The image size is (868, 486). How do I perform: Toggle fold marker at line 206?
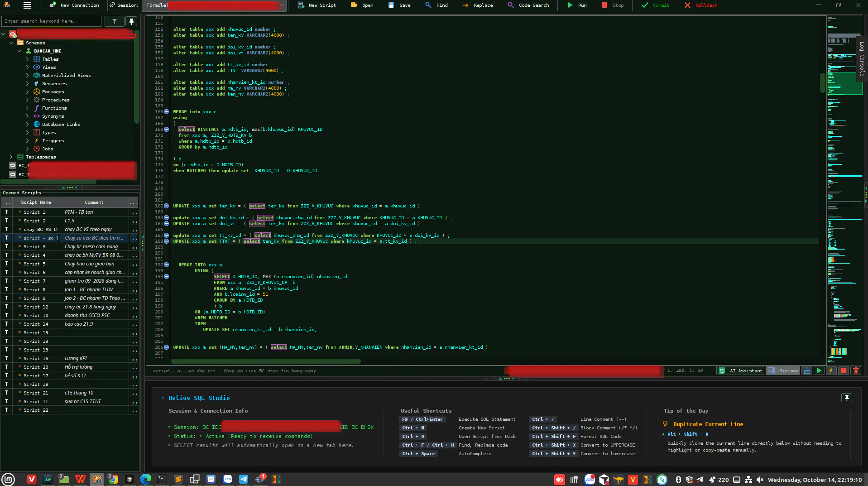pos(167,347)
